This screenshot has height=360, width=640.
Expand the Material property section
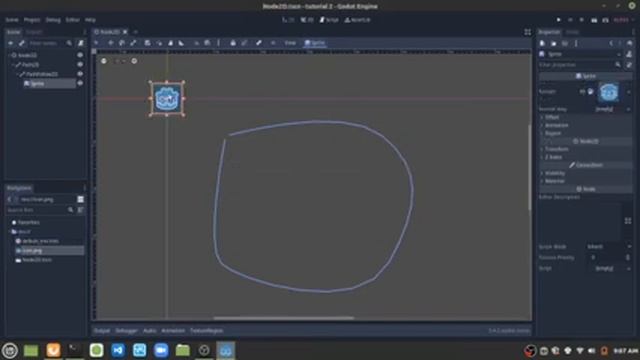pos(585,181)
